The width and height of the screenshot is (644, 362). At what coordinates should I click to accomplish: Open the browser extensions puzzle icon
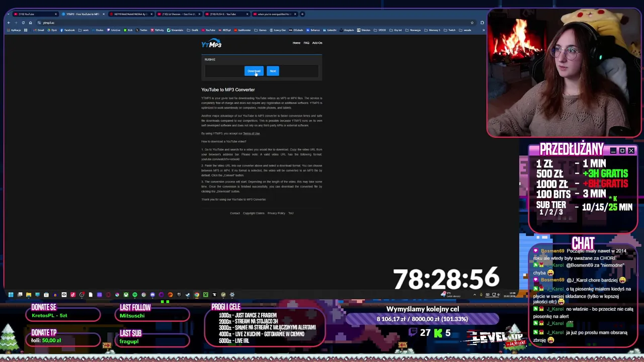tap(482, 23)
